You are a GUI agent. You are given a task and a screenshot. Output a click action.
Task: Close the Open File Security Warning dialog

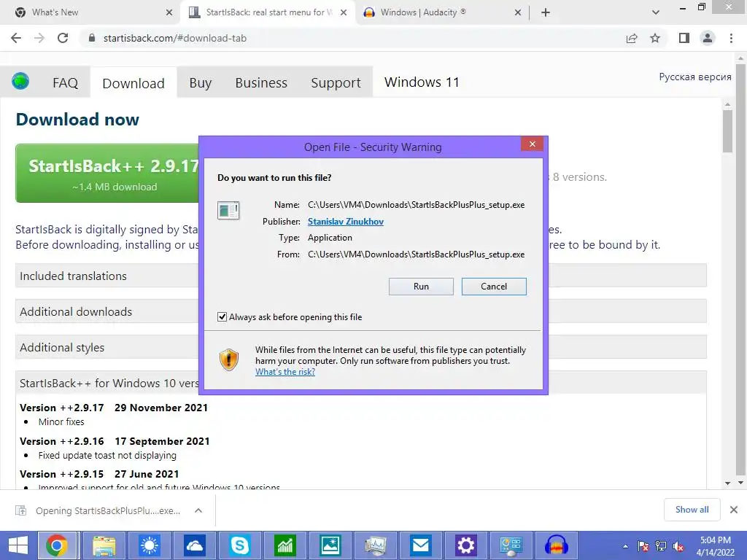(532, 144)
